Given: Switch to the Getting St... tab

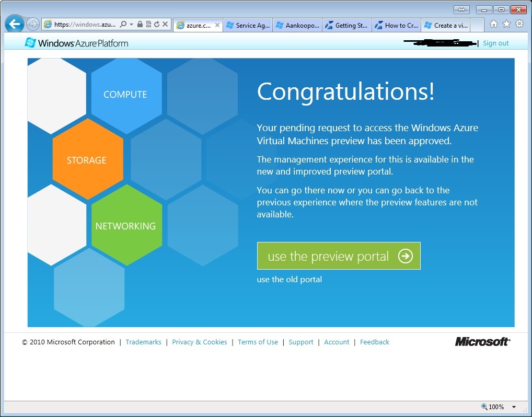Looking at the screenshot, I should coord(347,25).
